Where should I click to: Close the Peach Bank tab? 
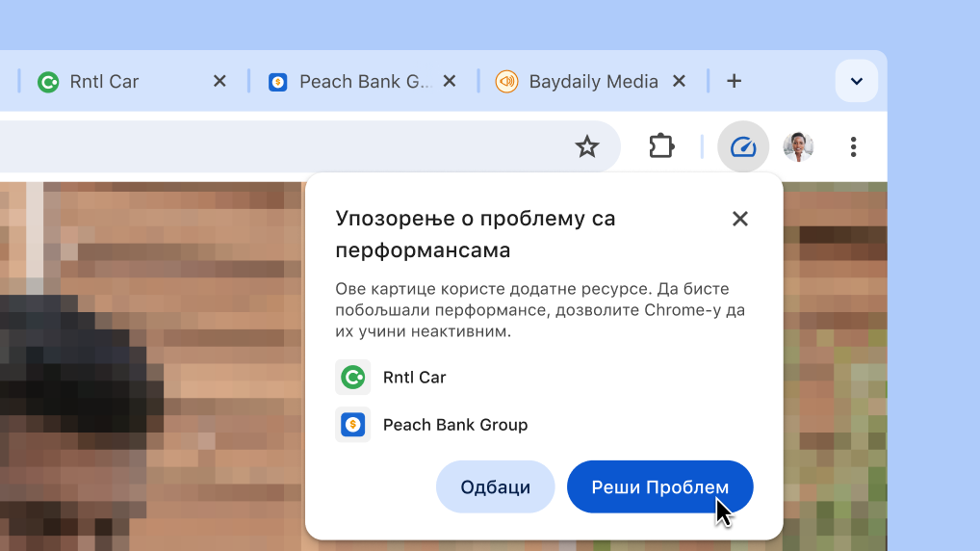click(449, 82)
